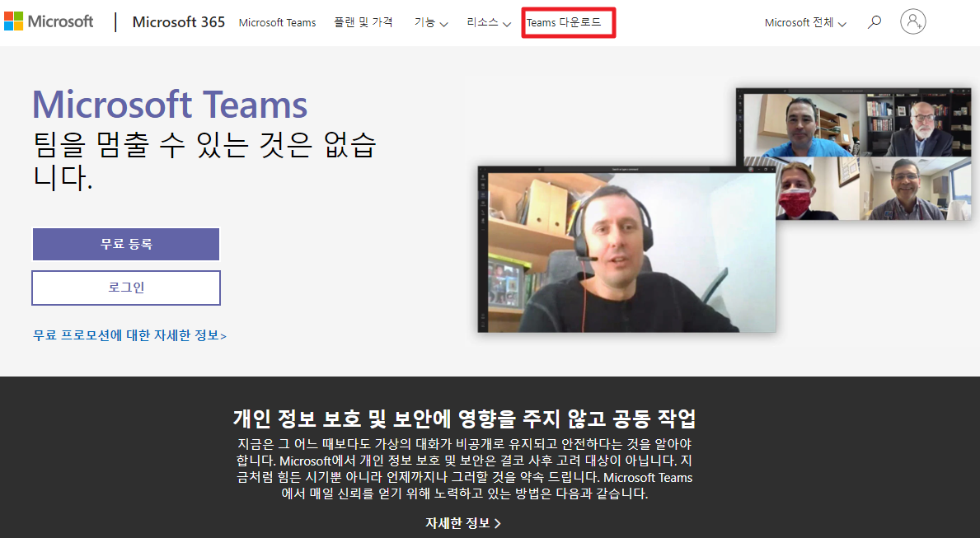
Task: Expand the Microsoft 전체 dropdown
Action: pos(805,22)
